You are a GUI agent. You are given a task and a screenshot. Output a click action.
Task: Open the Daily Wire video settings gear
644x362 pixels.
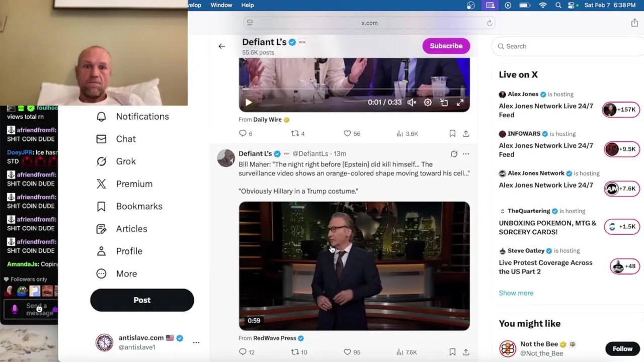coord(428,103)
